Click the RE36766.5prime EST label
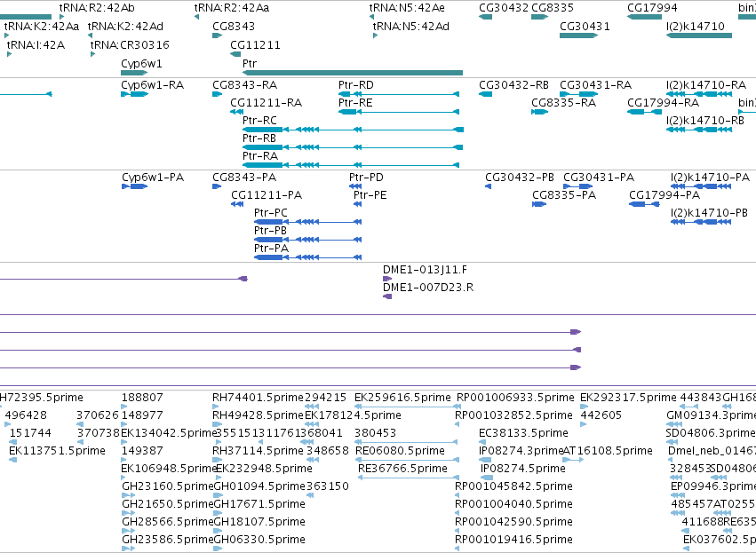The height and width of the screenshot is (553, 756). (402, 469)
